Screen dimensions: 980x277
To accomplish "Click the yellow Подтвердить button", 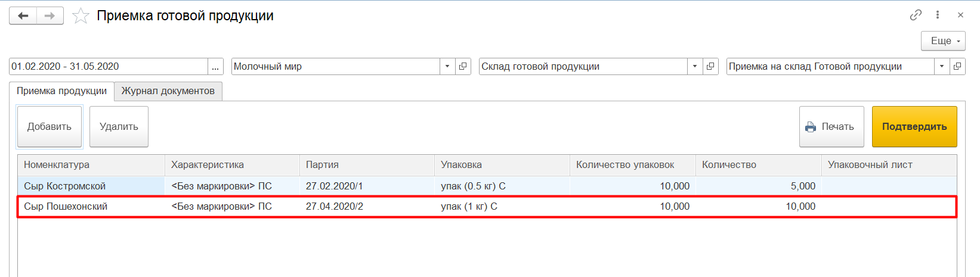I will pos(914,126).
